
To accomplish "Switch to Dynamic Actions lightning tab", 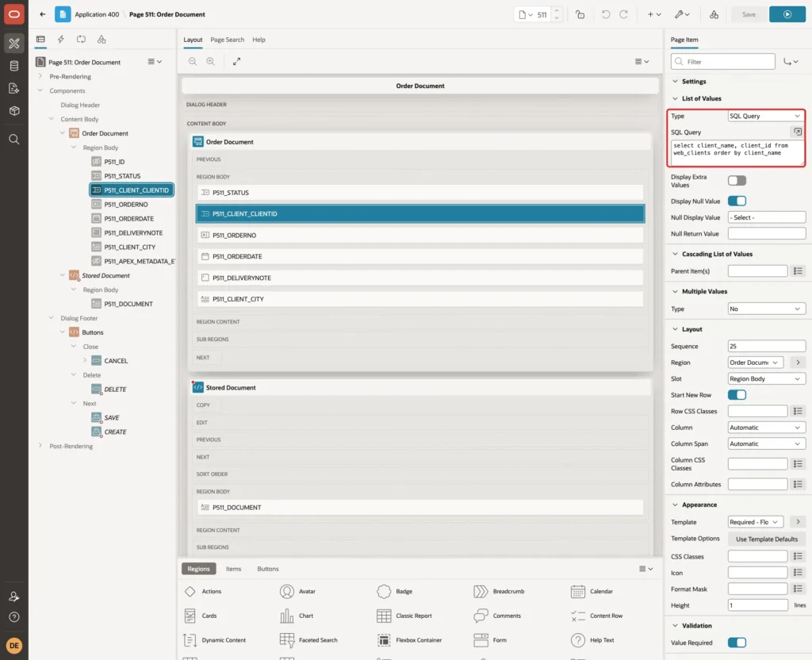I will (60, 40).
